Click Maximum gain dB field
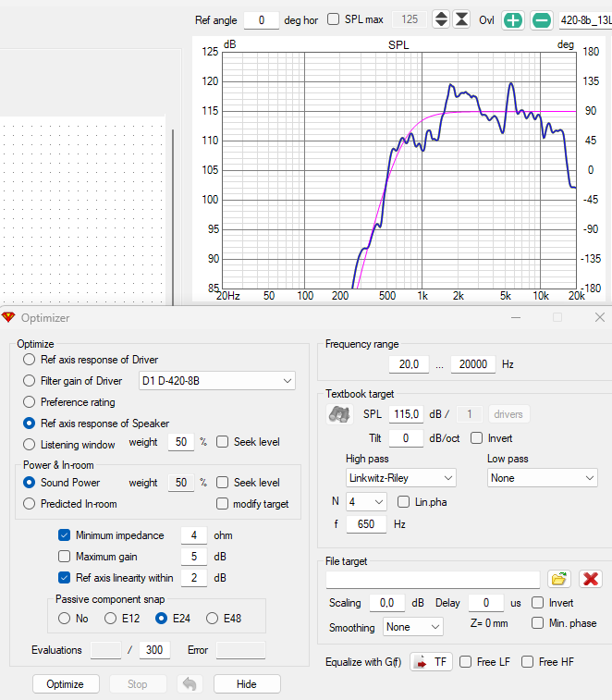This screenshot has height=700, width=612. pyautogui.click(x=194, y=557)
